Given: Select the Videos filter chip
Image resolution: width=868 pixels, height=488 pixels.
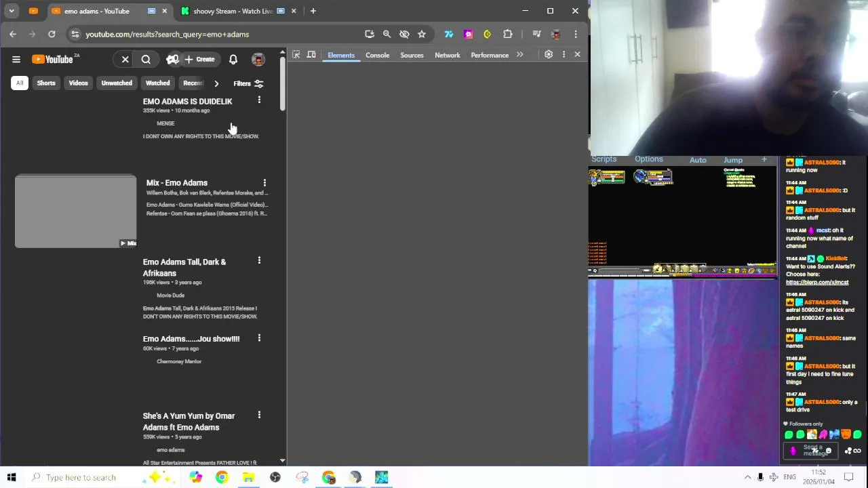Looking at the screenshot, I should (78, 83).
